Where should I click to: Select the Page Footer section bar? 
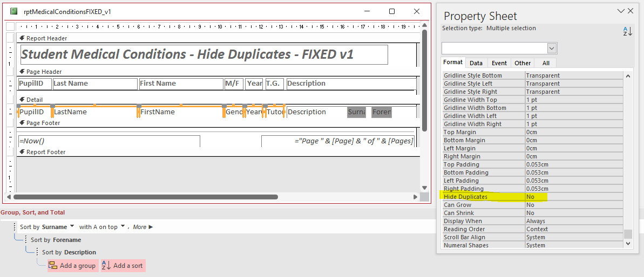218,123
